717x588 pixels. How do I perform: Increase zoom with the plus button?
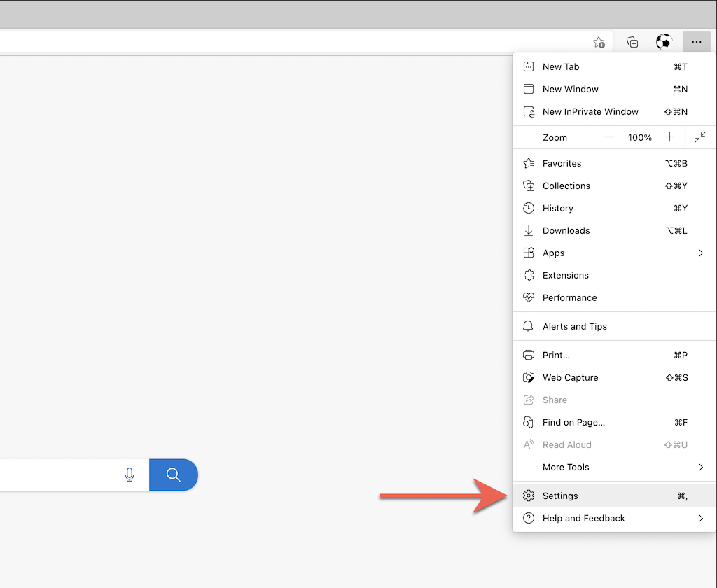(x=670, y=137)
